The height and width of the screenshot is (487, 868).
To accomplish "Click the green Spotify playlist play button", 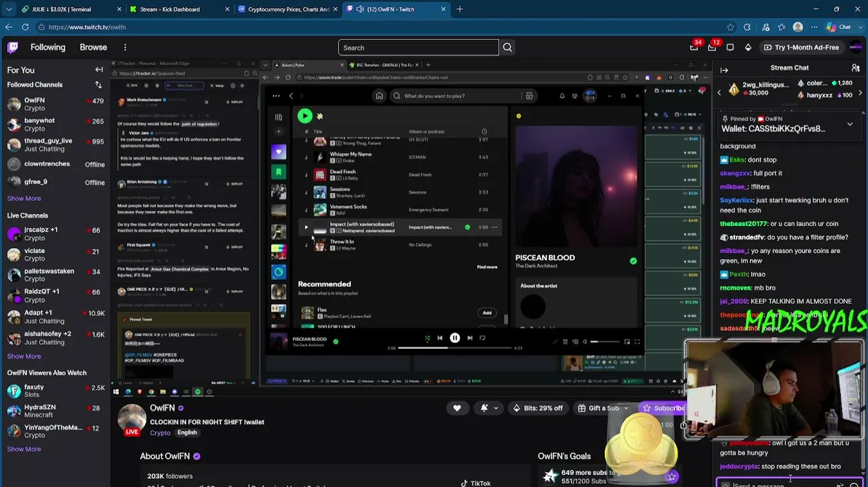I will coord(304,116).
